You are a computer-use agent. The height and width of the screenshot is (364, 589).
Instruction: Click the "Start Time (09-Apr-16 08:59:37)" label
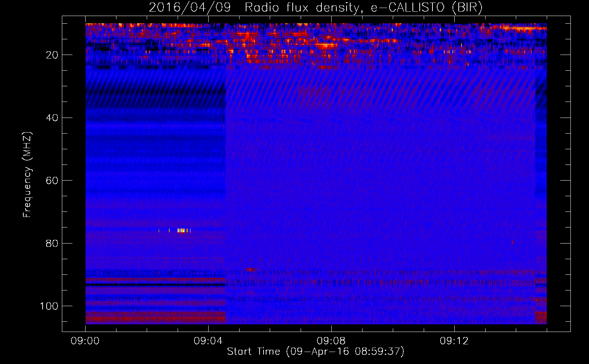[316, 352]
